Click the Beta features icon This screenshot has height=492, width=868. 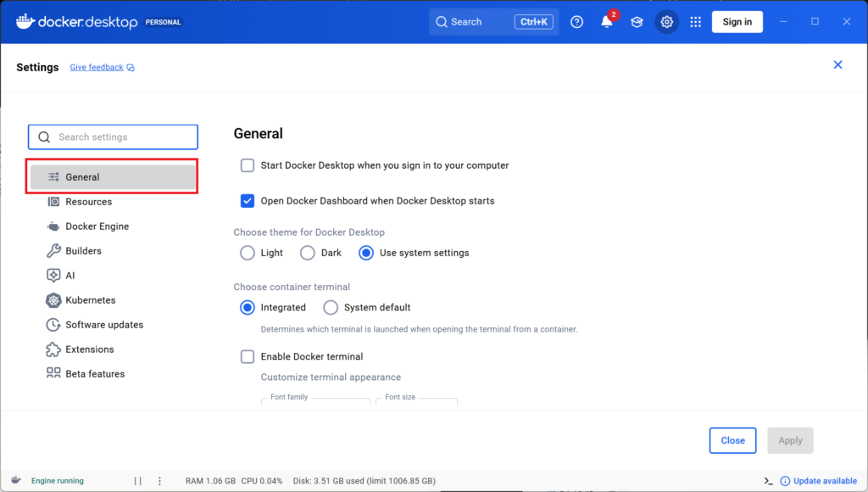[x=53, y=373]
